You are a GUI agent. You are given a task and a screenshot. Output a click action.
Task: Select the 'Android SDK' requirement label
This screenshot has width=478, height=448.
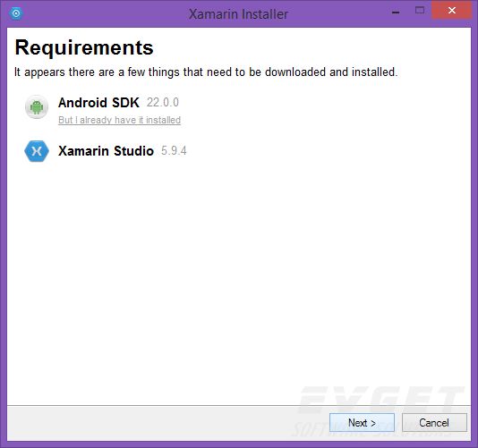98,103
